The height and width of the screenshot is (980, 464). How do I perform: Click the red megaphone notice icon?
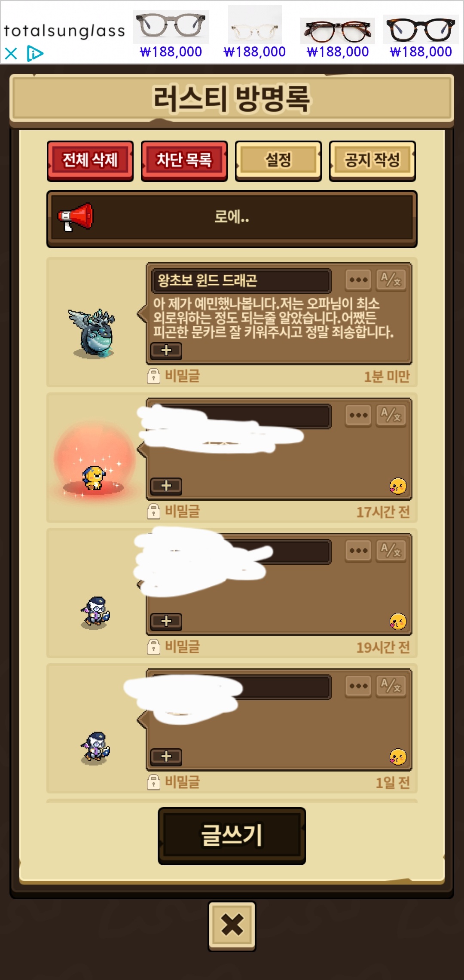tap(76, 217)
